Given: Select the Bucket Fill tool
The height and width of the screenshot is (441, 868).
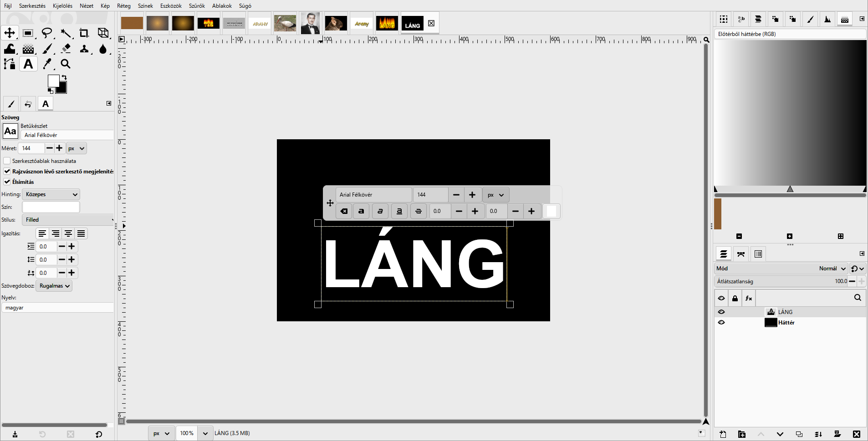Looking at the screenshot, I should (10, 48).
